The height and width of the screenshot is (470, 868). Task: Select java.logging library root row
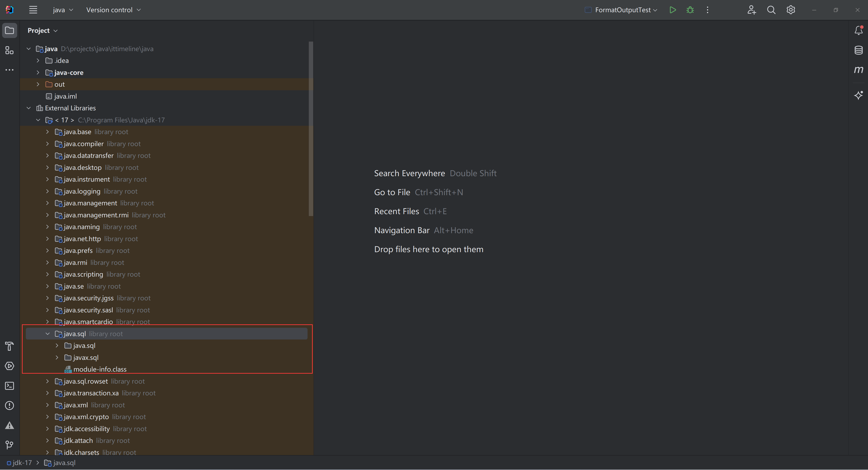click(x=166, y=191)
